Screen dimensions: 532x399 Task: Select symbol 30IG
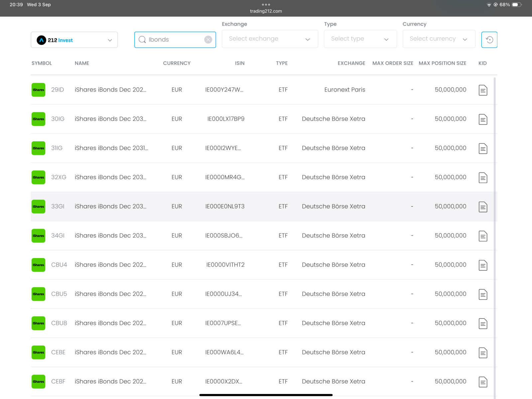coord(58,119)
